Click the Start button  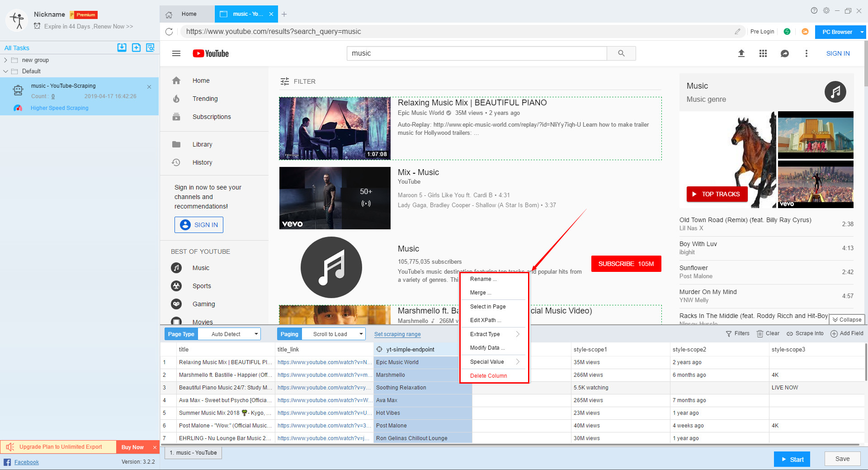click(x=792, y=459)
